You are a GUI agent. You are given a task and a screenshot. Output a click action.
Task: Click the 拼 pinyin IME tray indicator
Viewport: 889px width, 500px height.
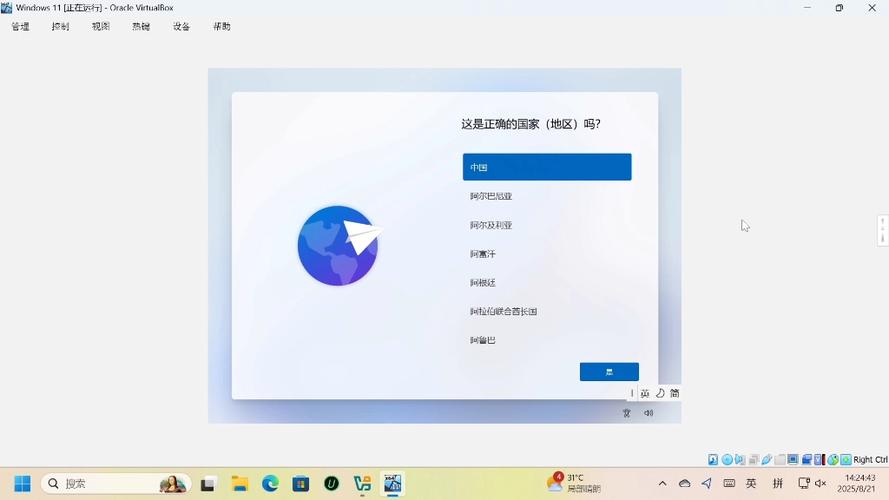778,484
